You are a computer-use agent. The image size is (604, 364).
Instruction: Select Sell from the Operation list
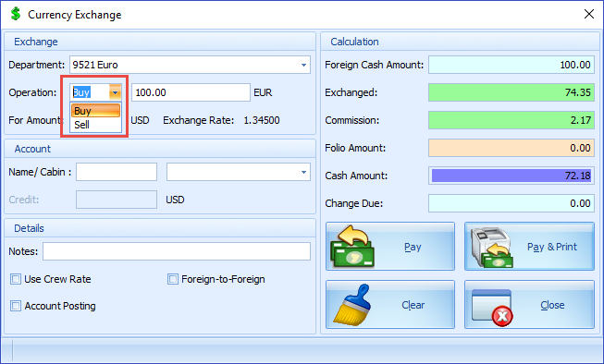pyautogui.click(x=95, y=125)
